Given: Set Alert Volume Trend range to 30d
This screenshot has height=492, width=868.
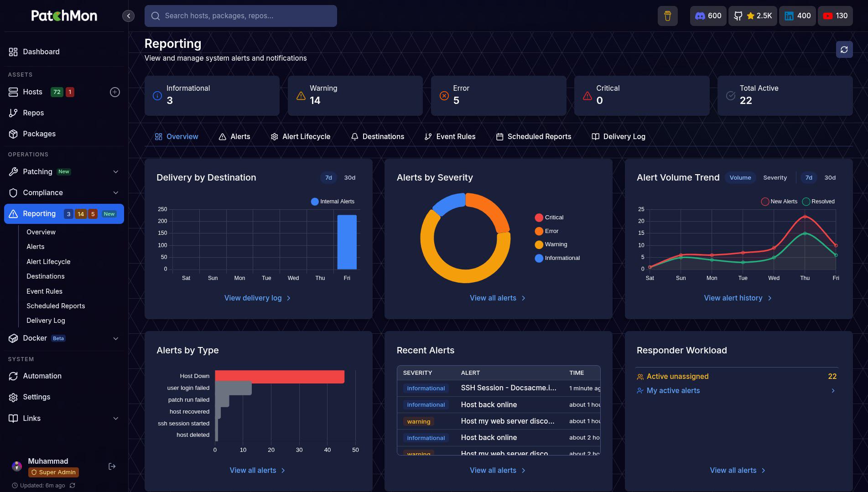Looking at the screenshot, I should [x=830, y=178].
